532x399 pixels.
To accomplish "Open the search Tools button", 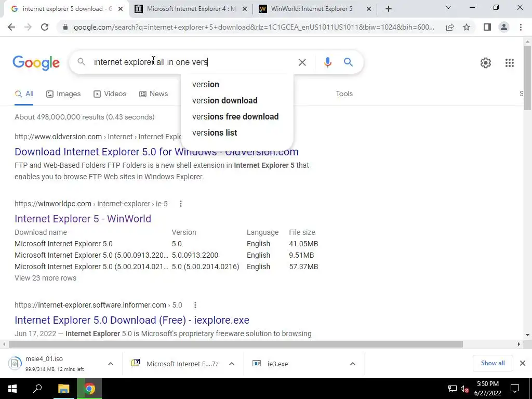I will click(x=344, y=94).
